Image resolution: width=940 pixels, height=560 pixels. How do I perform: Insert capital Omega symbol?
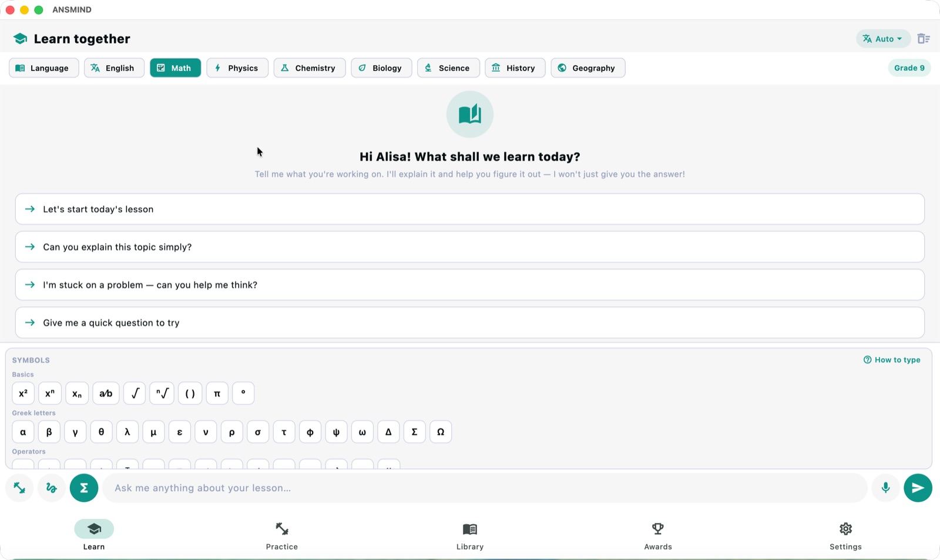[441, 432]
